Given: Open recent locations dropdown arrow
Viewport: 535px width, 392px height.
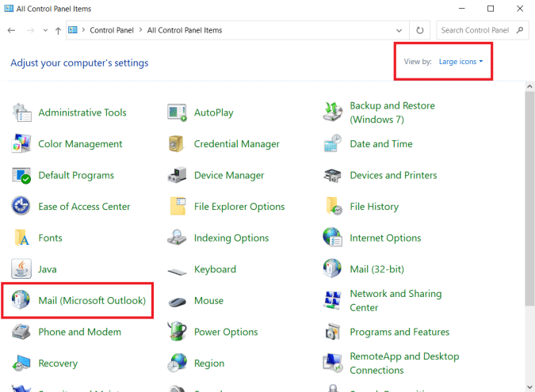Looking at the screenshot, I should [45, 30].
